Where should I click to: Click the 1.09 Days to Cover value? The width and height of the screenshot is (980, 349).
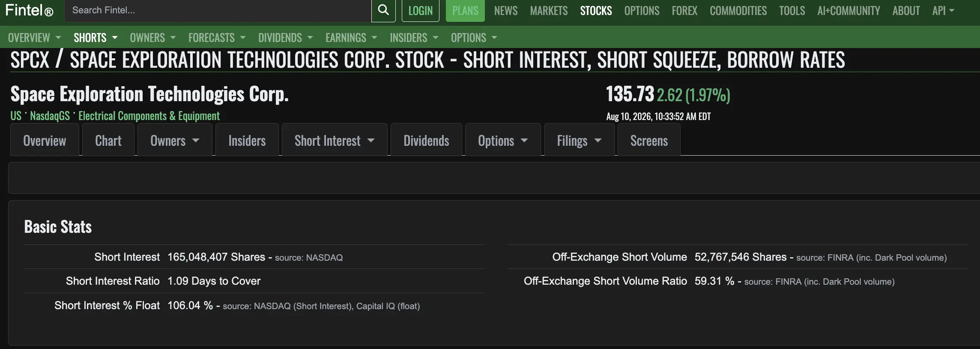pyautogui.click(x=214, y=281)
